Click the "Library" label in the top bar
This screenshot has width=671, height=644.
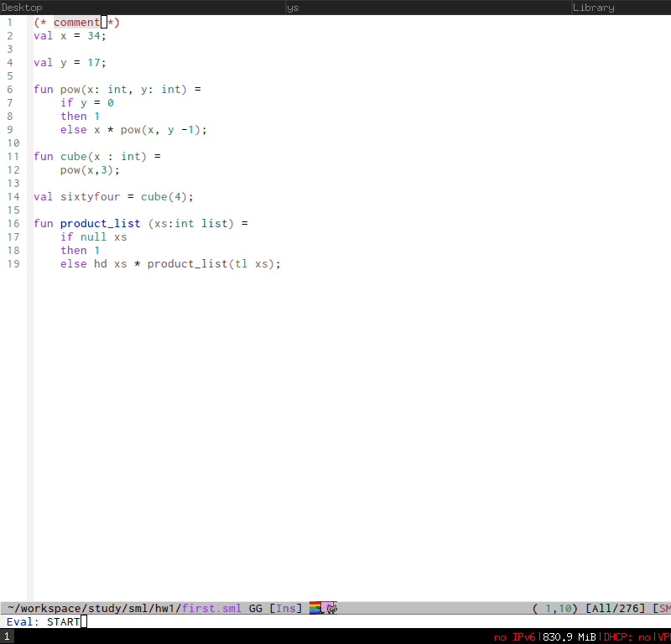click(x=593, y=7)
